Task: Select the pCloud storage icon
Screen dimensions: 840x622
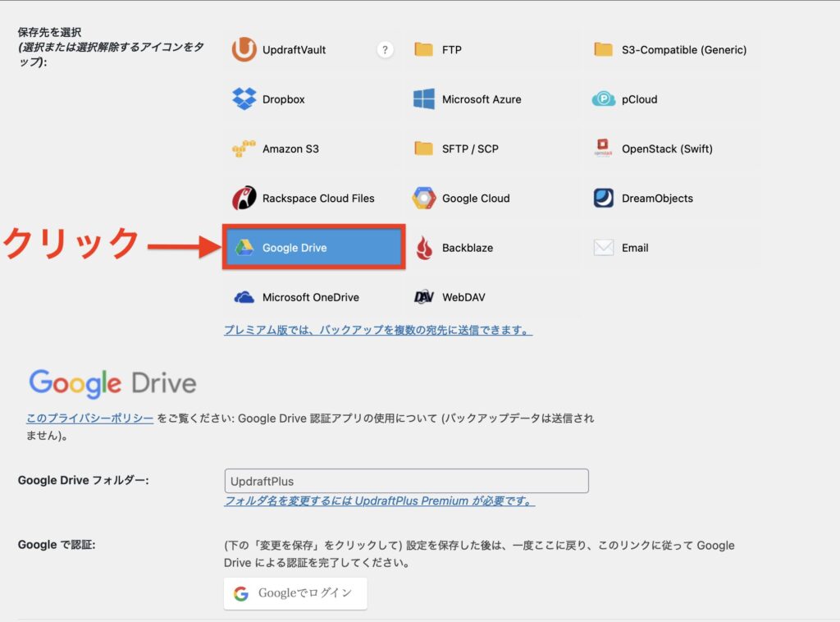Action: (604, 99)
